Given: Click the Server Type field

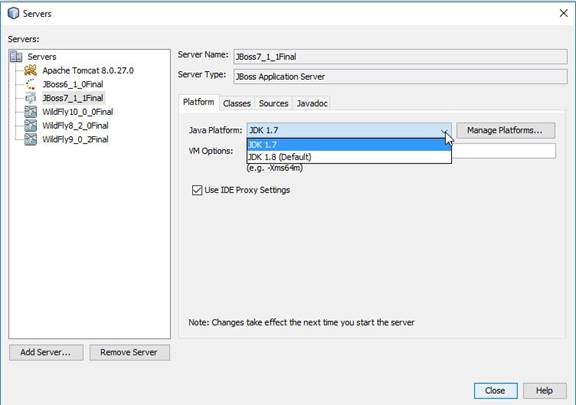Looking at the screenshot, I should (400, 76).
